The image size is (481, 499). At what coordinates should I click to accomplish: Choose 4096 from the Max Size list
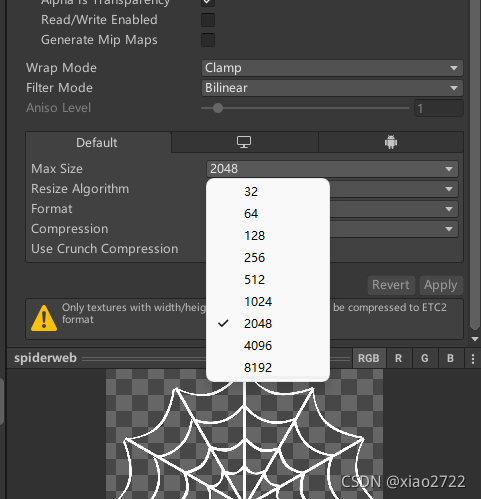268,346
